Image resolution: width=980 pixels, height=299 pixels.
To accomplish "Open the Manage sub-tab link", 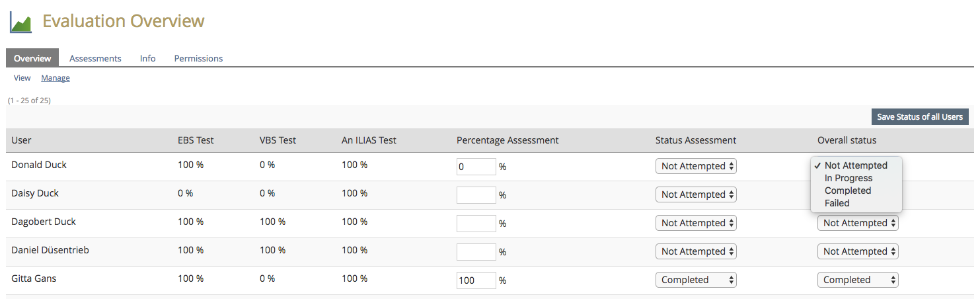I will click(x=56, y=78).
